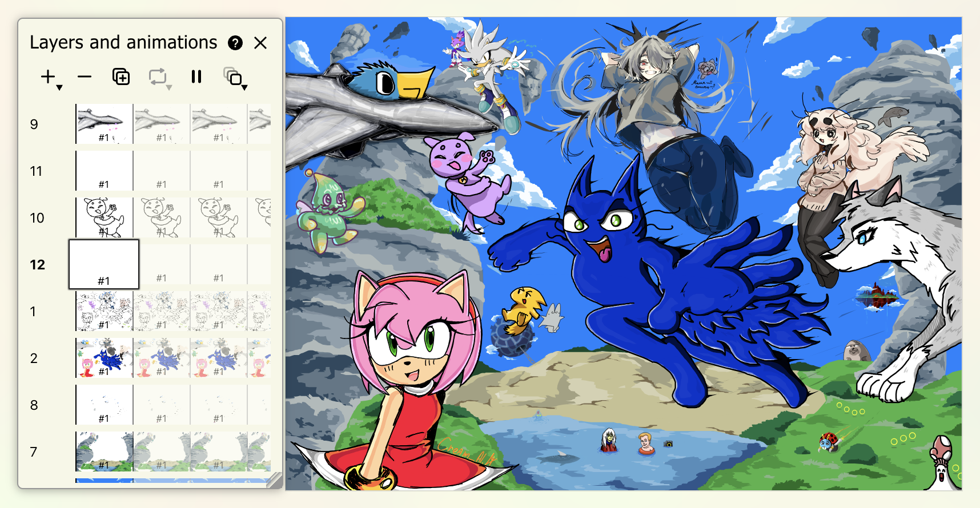This screenshot has width=980, height=508.
Task: Select the first frame of layer 10
Action: 105,217
